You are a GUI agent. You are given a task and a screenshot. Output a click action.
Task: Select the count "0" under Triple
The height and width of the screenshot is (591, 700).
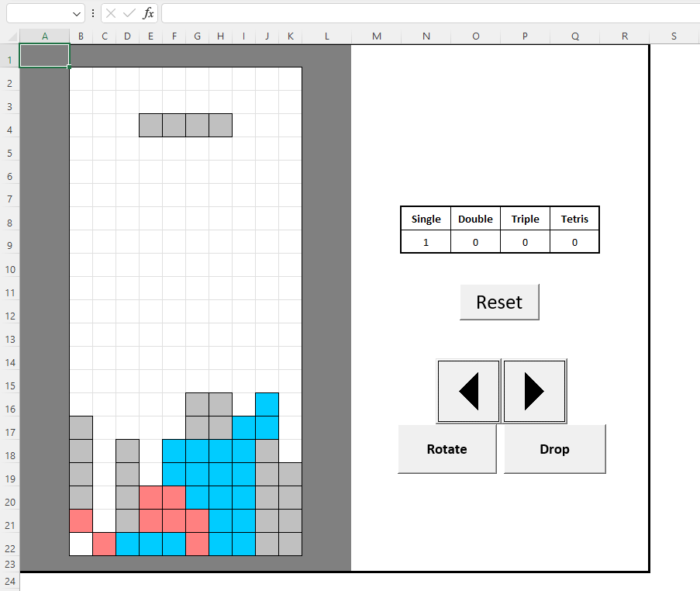pos(525,242)
